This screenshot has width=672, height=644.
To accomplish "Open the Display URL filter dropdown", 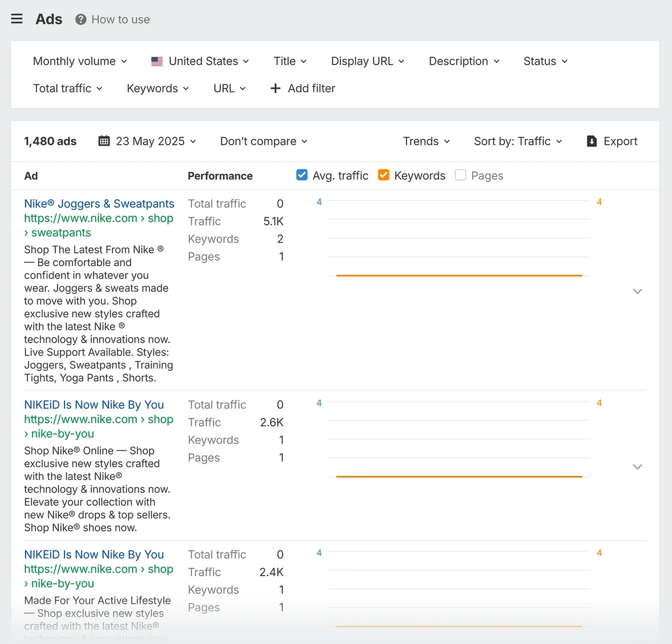I will [367, 61].
